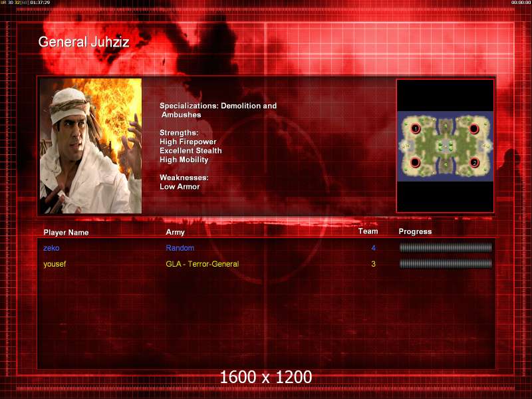Viewport: 532px width, 399px height.
Task: Click the 'High Firepower' line
Action: point(188,142)
